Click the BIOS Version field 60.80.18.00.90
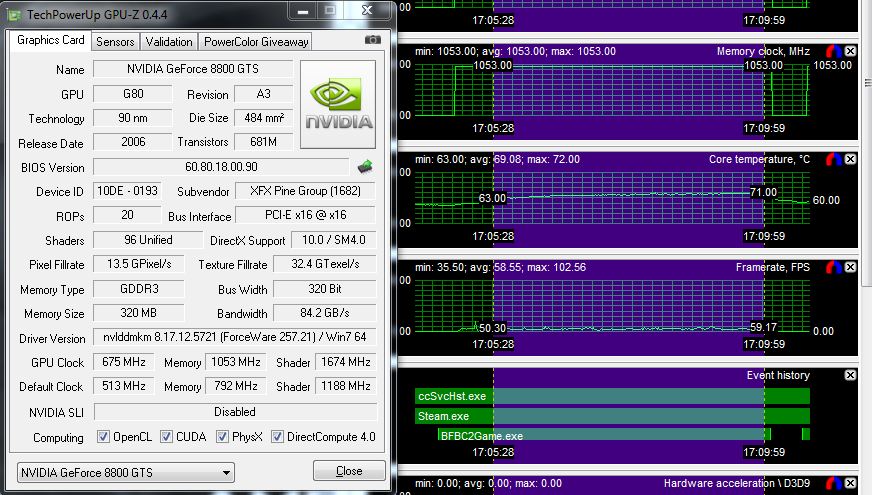The height and width of the screenshot is (495, 872). [x=221, y=167]
